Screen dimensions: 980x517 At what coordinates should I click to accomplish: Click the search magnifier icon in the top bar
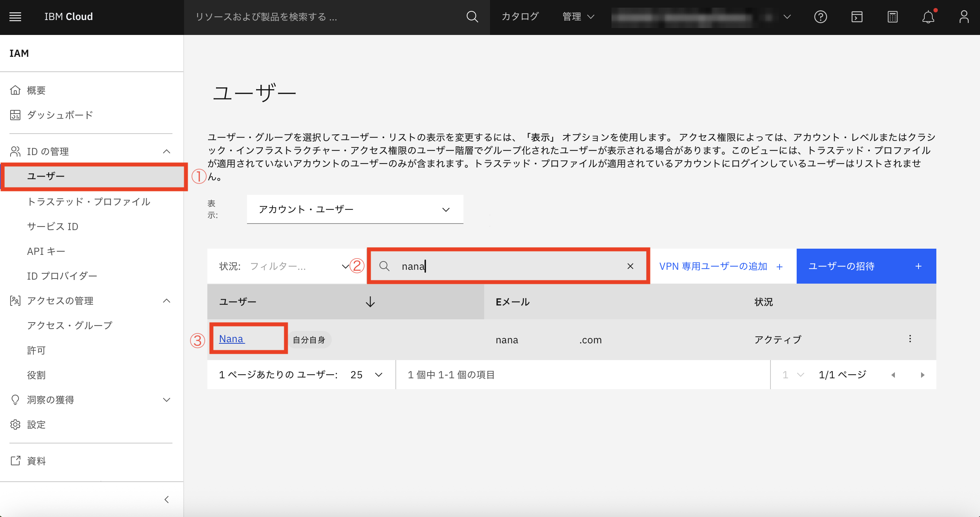[x=472, y=17]
